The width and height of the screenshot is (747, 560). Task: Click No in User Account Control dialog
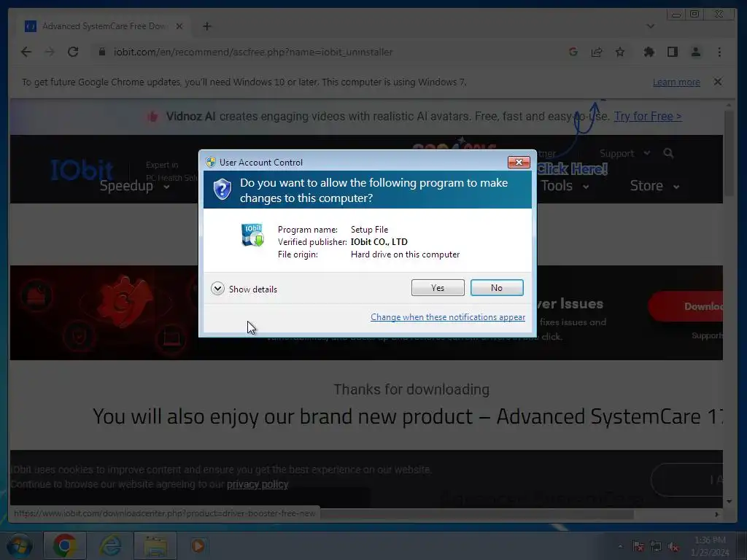point(496,287)
